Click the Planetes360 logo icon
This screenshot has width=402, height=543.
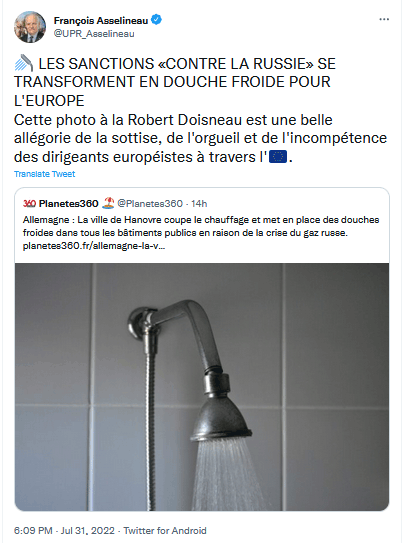pyautogui.click(x=29, y=204)
